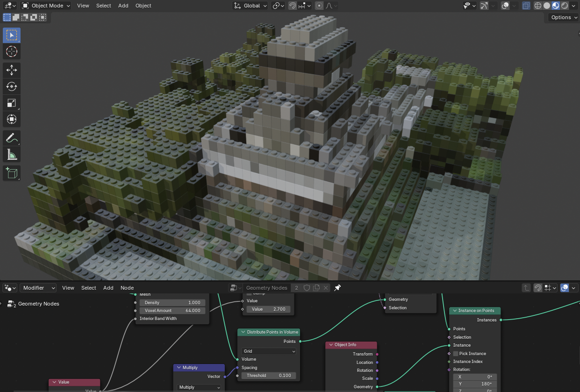Activate the Rotate tool
This screenshot has height=392, width=580.
pyautogui.click(x=12, y=86)
